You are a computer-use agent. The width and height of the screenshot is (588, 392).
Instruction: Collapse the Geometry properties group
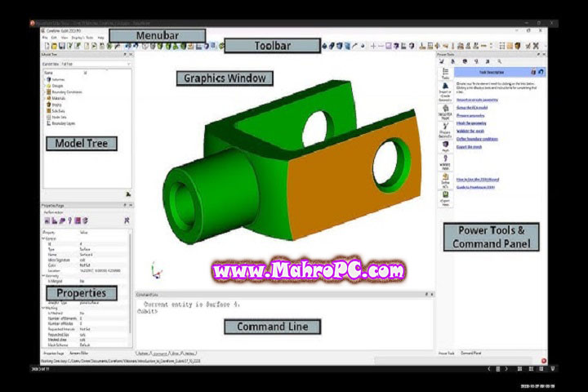point(43,276)
